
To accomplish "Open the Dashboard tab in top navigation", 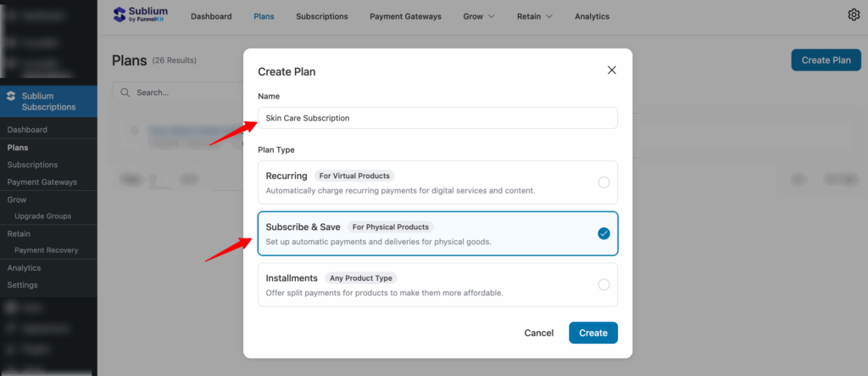I will click(x=211, y=16).
